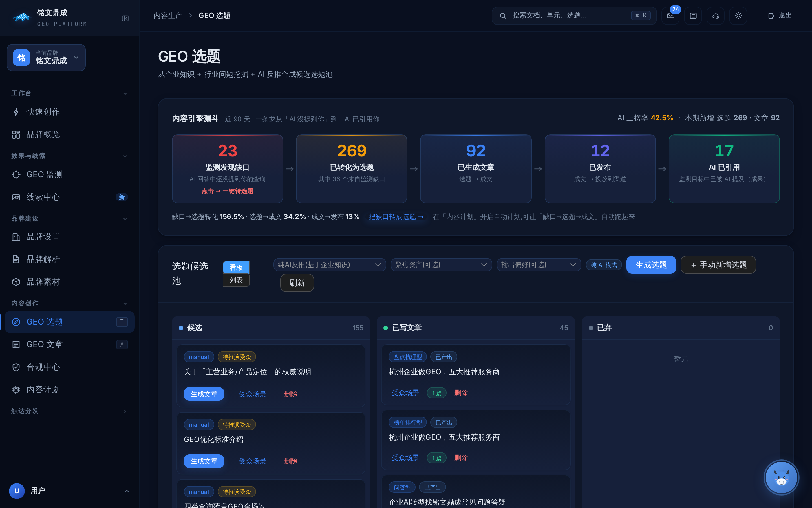The width and height of the screenshot is (812, 508).
Task: Open 品牌设置 page
Action: click(69, 237)
